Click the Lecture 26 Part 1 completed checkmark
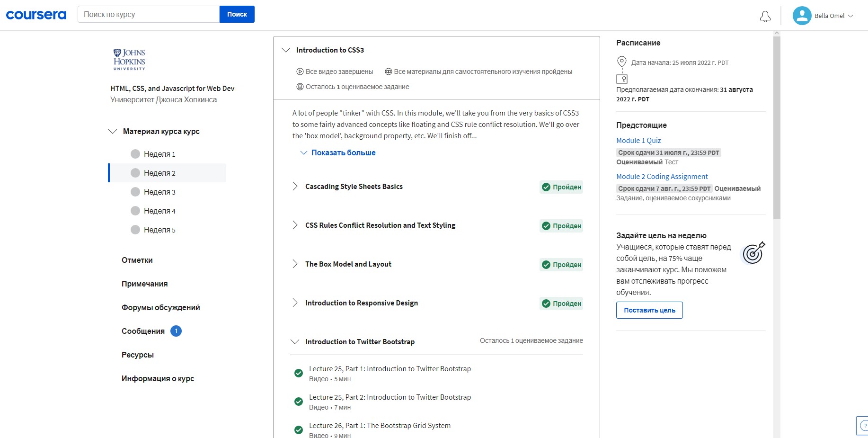The image size is (868, 438). [x=299, y=430]
